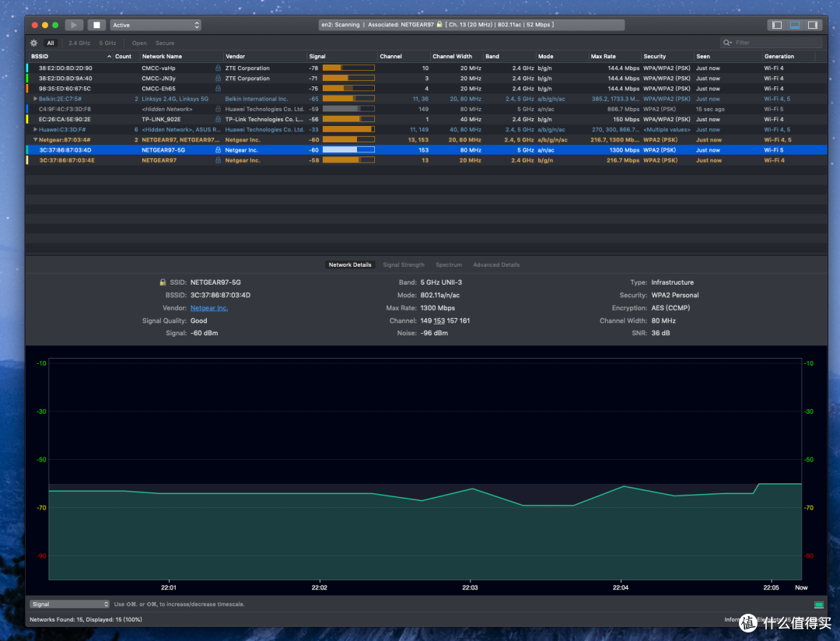
Task: Click the magnifier icon in Filter field
Action: [727, 42]
